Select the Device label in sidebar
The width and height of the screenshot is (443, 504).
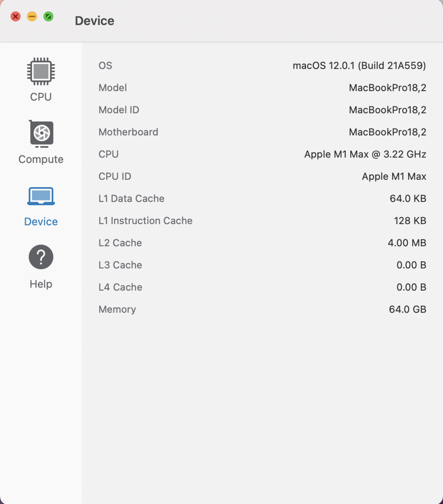point(41,222)
